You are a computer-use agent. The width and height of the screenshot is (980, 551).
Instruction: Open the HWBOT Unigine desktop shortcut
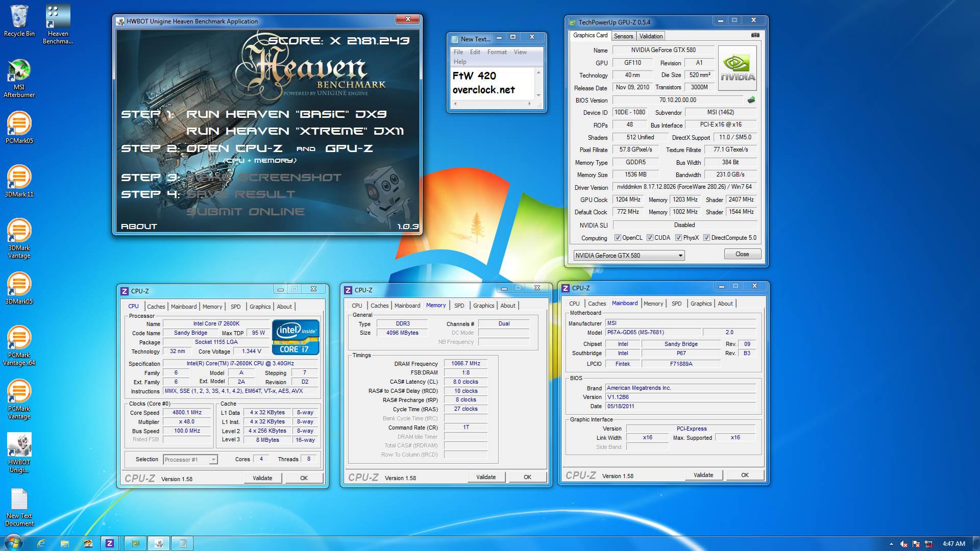click(x=19, y=453)
